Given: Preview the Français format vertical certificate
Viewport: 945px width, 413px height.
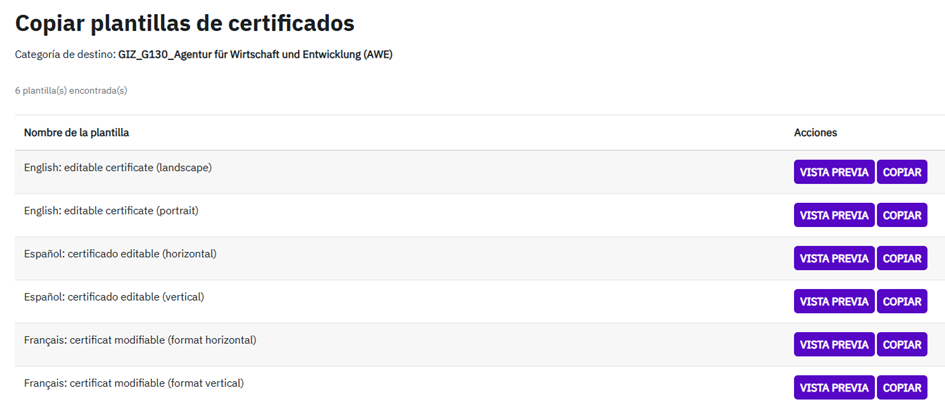Looking at the screenshot, I should point(834,387).
